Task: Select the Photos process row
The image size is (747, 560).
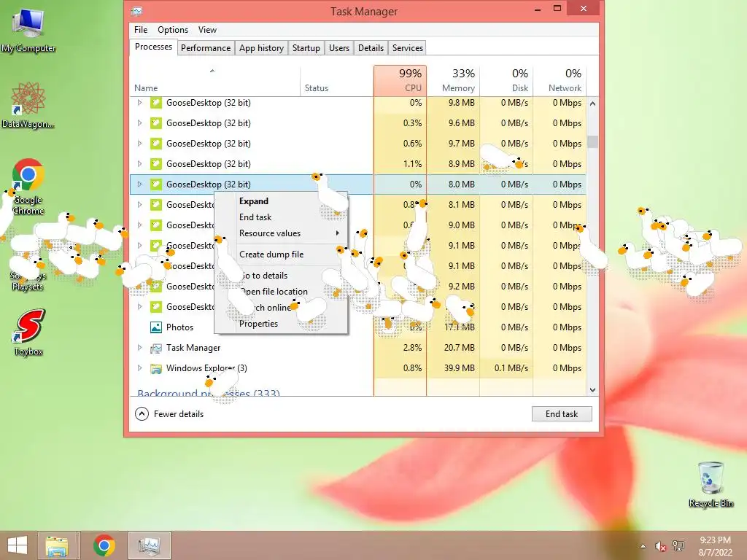Action: (358, 327)
